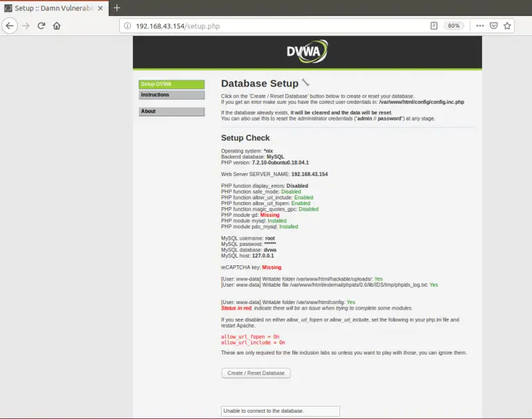Screen dimensions: 532x419
Task: Open the Instructions sidebar item
Action: (x=171, y=95)
